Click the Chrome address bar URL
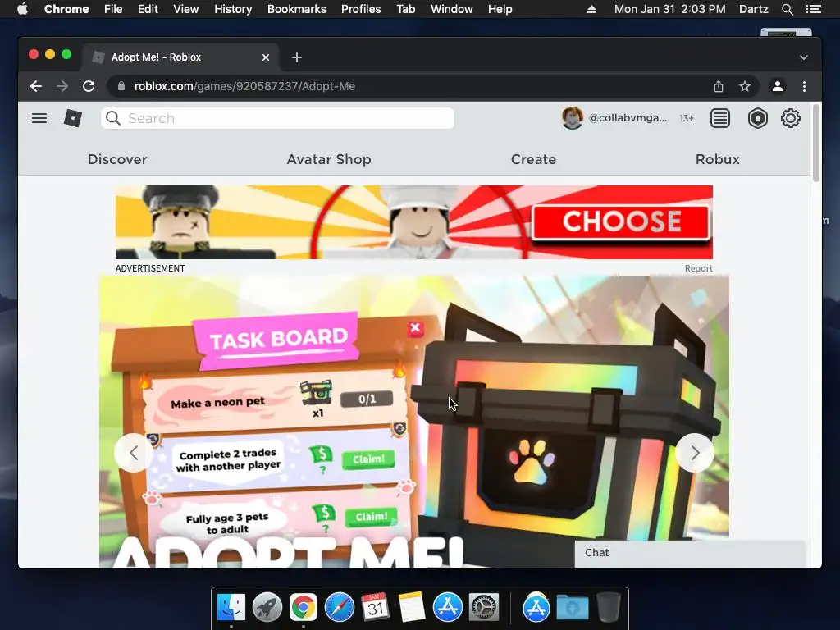 244,86
